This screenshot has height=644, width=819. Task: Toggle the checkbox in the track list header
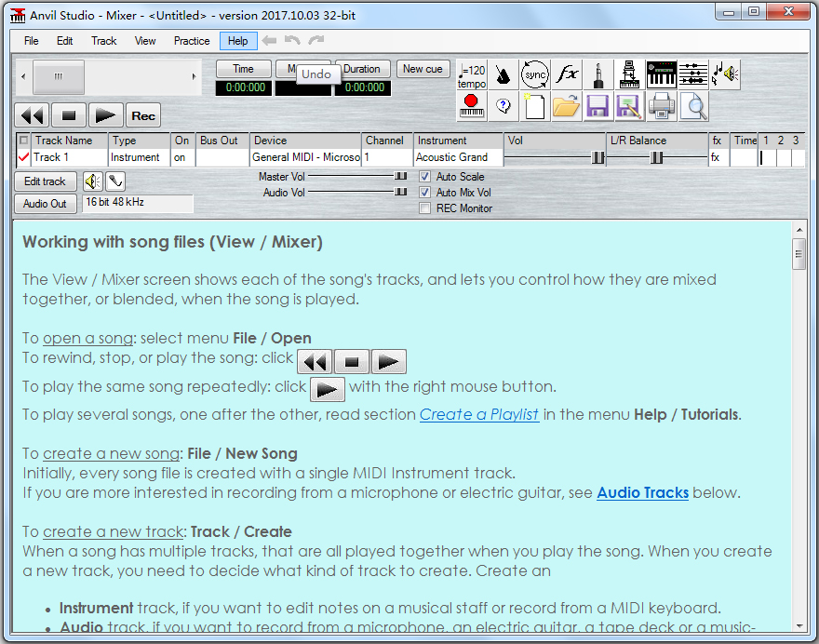[23, 140]
